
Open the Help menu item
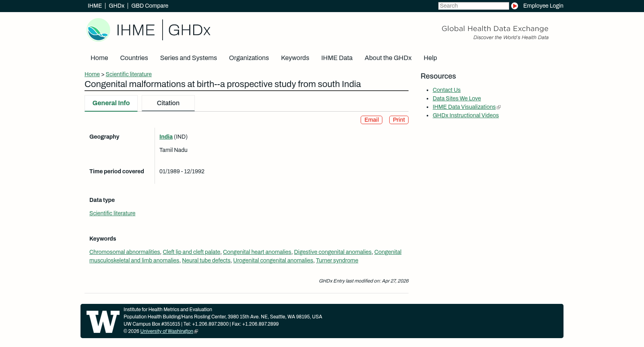[430, 58]
